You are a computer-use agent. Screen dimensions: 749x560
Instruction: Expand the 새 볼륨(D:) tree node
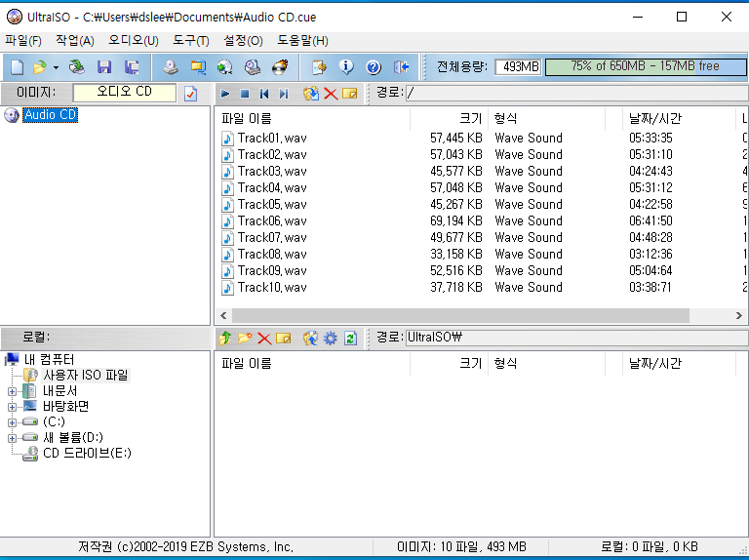tap(13, 438)
